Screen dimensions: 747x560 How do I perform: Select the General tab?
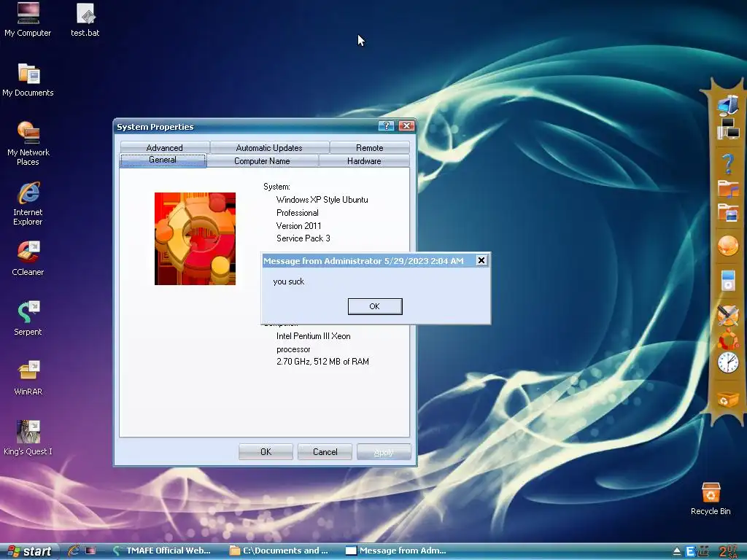(163, 160)
